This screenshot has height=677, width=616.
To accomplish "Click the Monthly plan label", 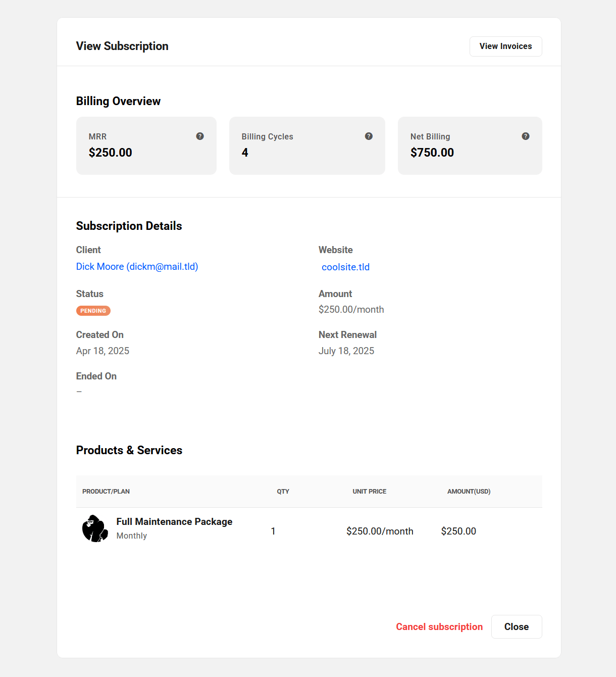I will click(132, 536).
